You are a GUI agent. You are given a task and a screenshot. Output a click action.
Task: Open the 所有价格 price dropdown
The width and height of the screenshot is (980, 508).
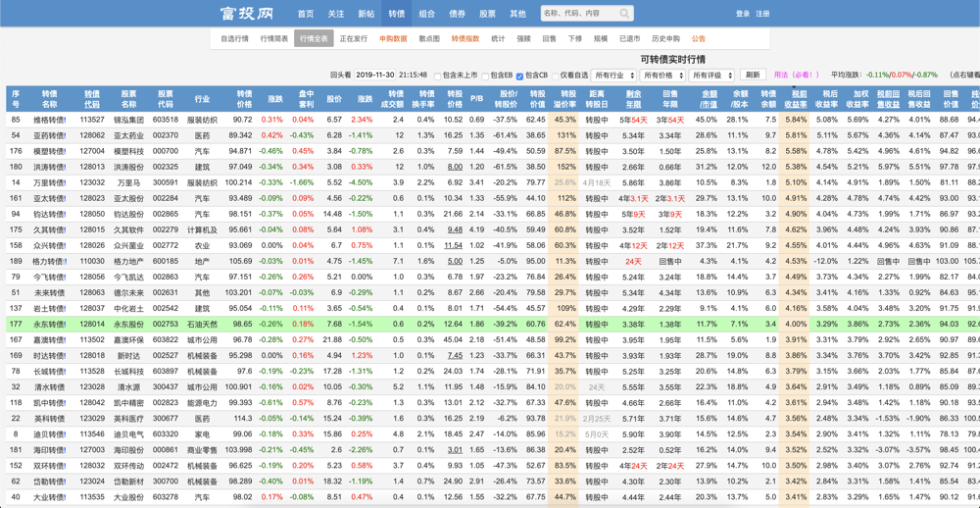coord(661,76)
